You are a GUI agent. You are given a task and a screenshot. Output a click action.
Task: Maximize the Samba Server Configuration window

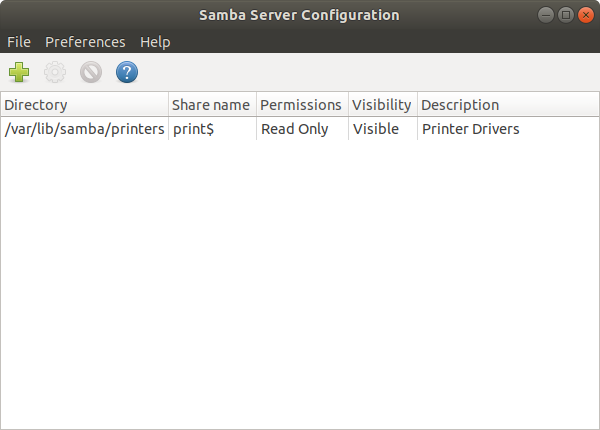(566, 15)
